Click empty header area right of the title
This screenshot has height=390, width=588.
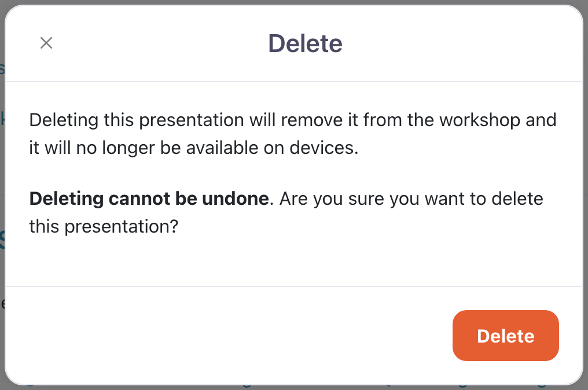click(x=463, y=44)
